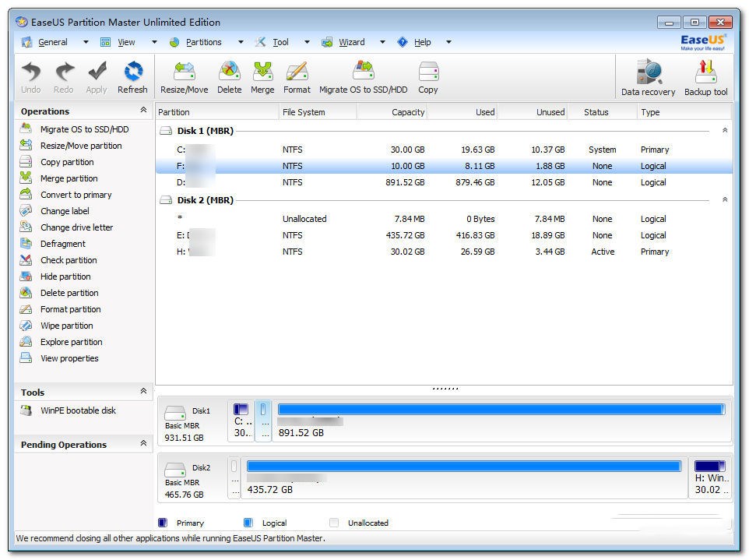The width and height of the screenshot is (749, 560).
Task: Select the Format toolbar icon
Action: pos(297,77)
